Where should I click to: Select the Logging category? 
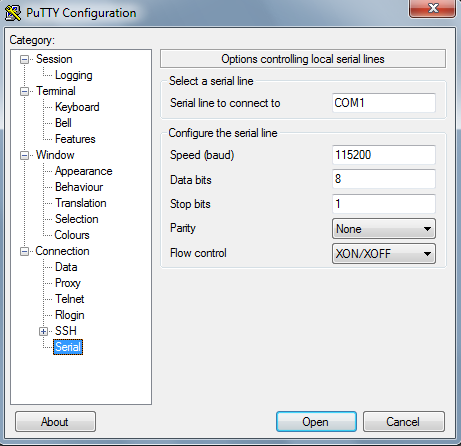(74, 75)
